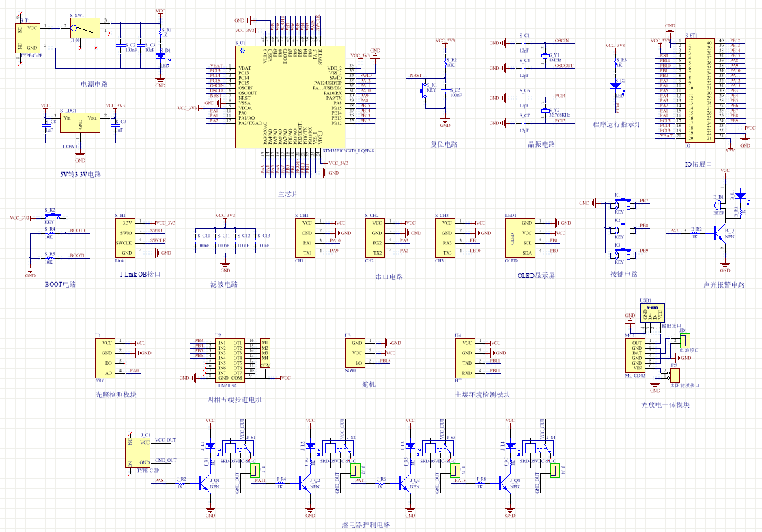Viewport: 762px width, 532px height.
Task: Click the 复位电路 section label
Action: pyautogui.click(x=444, y=144)
